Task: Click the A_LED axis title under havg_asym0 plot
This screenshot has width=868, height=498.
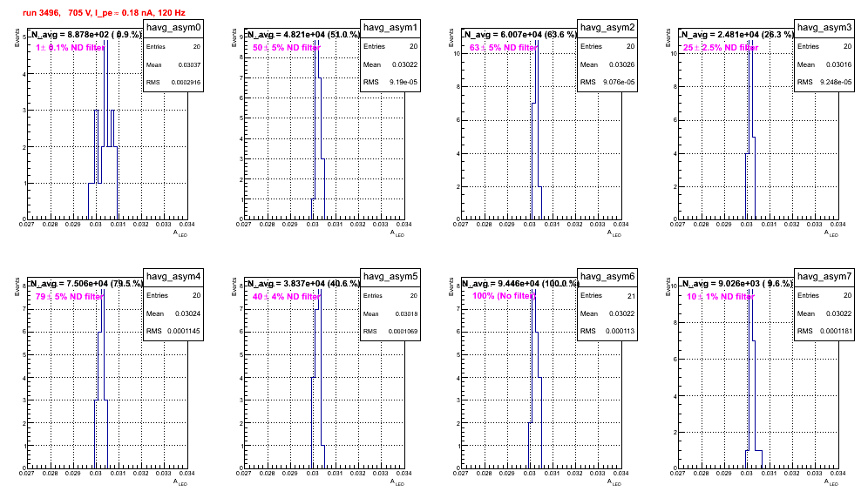Action: (180, 233)
